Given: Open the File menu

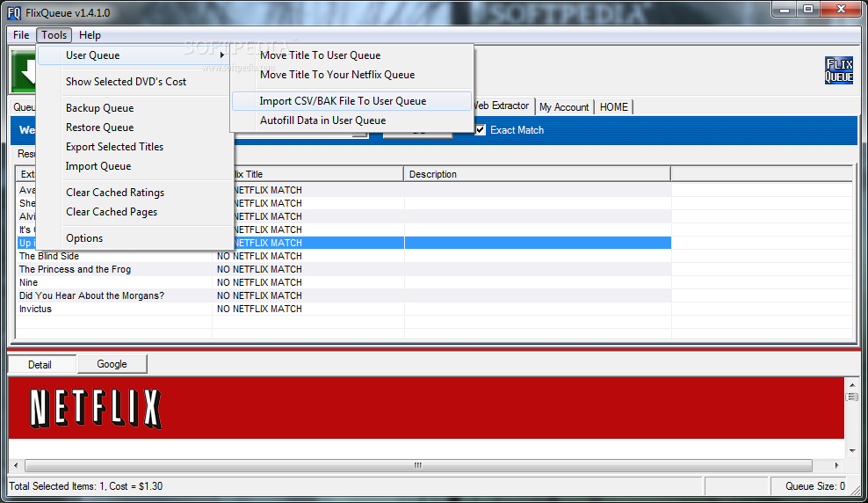Looking at the screenshot, I should (21, 35).
